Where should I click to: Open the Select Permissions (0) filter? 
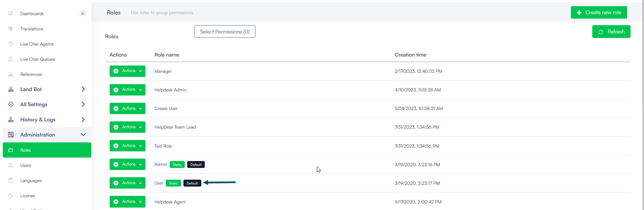(224, 32)
